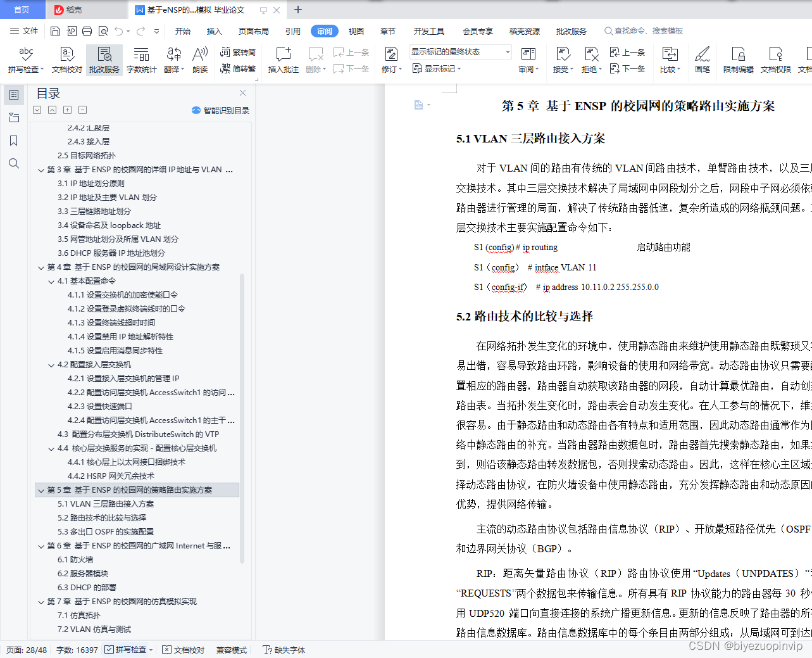Convert traditional to simplified (繁转简)

(x=238, y=52)
